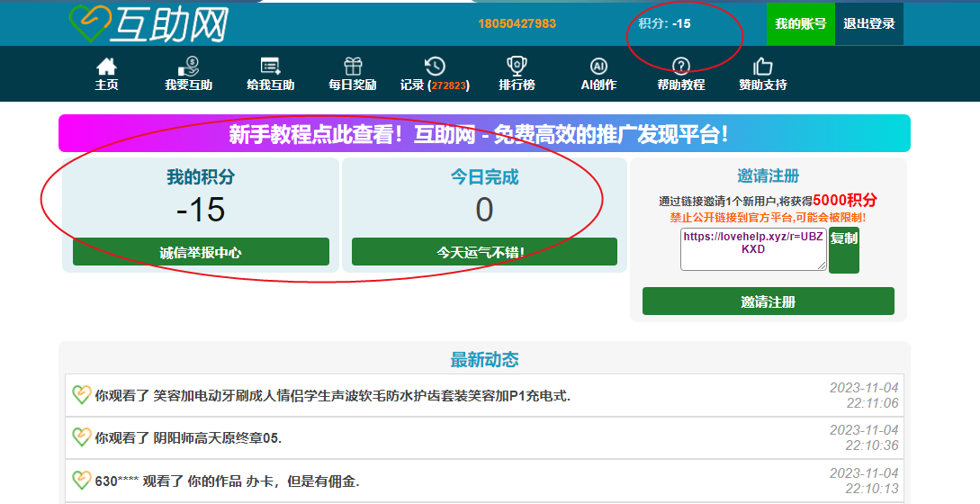Click the 诚信举报中心 button

201,251
